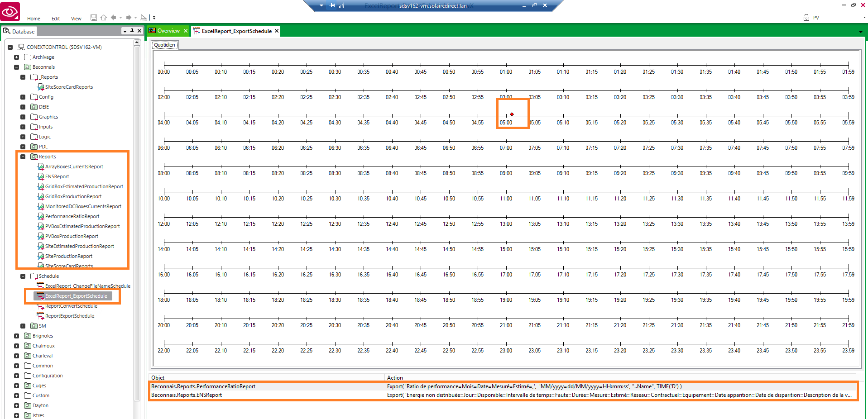Expand the Archivage folder node
This screenshot has width=868, height=419.
[x=16, y=57]
